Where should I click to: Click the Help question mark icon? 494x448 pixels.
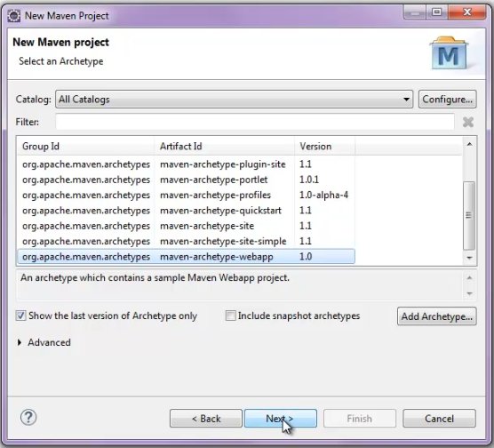(28, 418)
